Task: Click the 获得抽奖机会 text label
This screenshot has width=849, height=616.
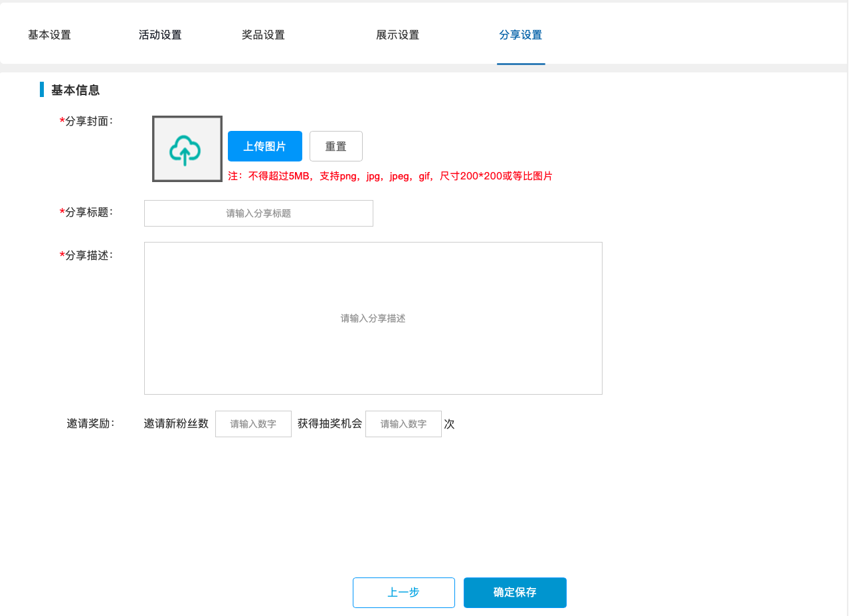Action: pyautogui.click(x=329, y=423)
